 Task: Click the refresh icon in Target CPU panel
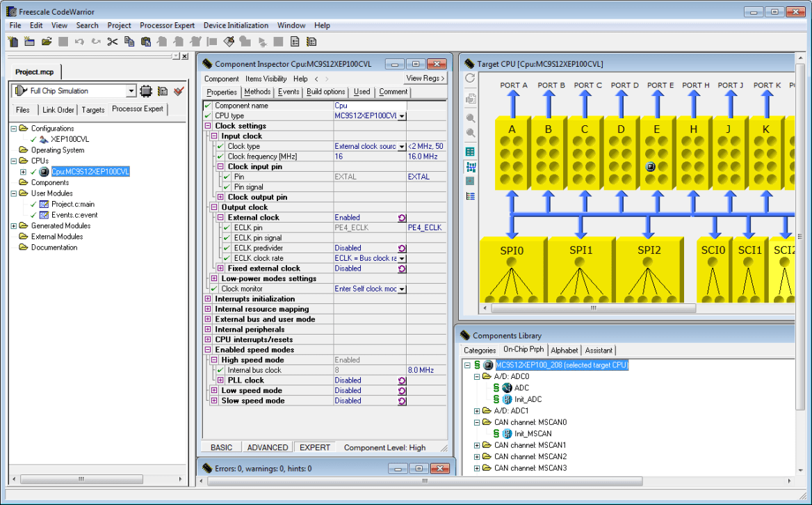point(471,78)
